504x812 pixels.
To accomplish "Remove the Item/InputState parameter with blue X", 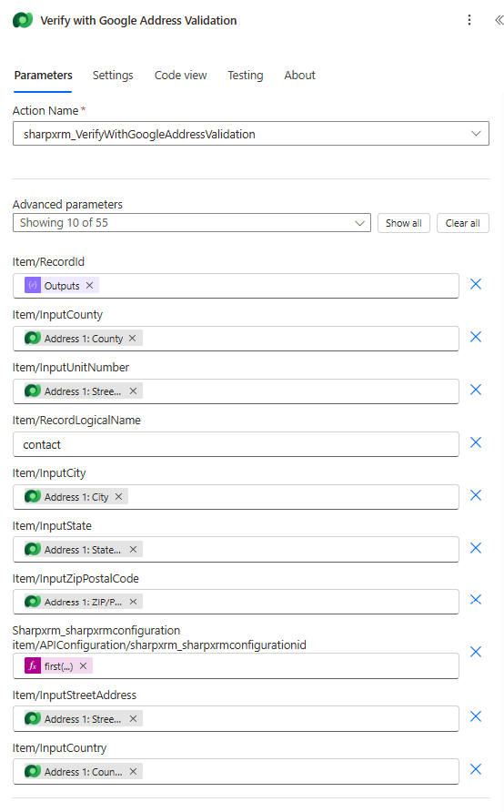I will point(476,548).
